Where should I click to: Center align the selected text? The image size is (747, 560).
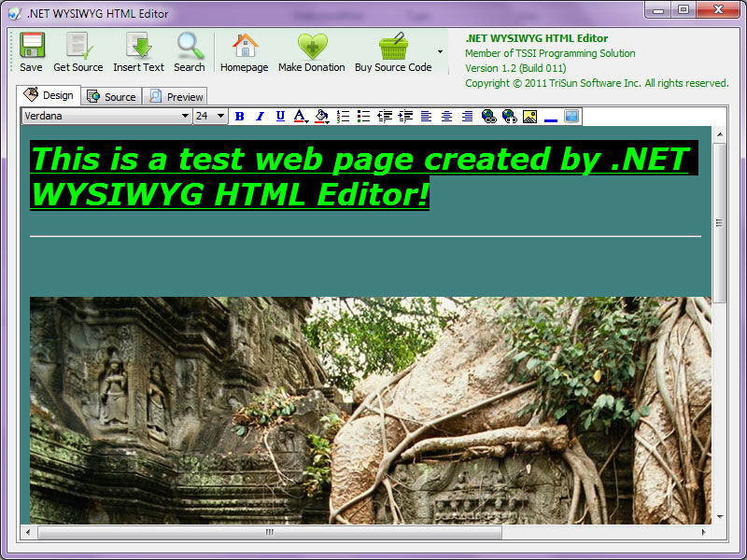[x=446, y=117]
